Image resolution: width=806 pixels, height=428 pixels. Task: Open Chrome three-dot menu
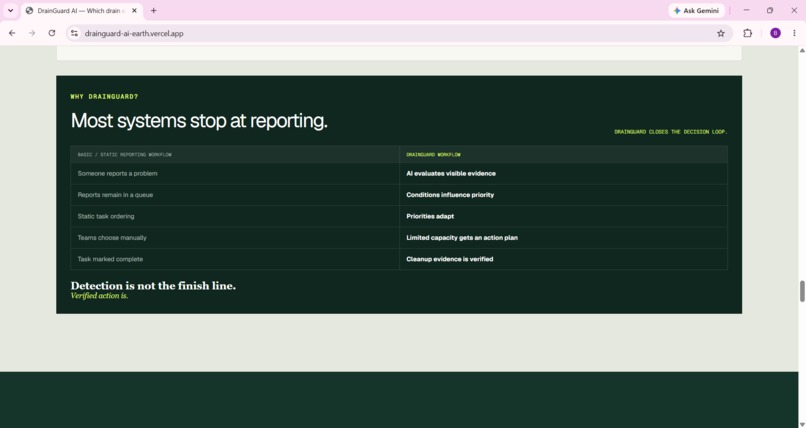(794, 33)
